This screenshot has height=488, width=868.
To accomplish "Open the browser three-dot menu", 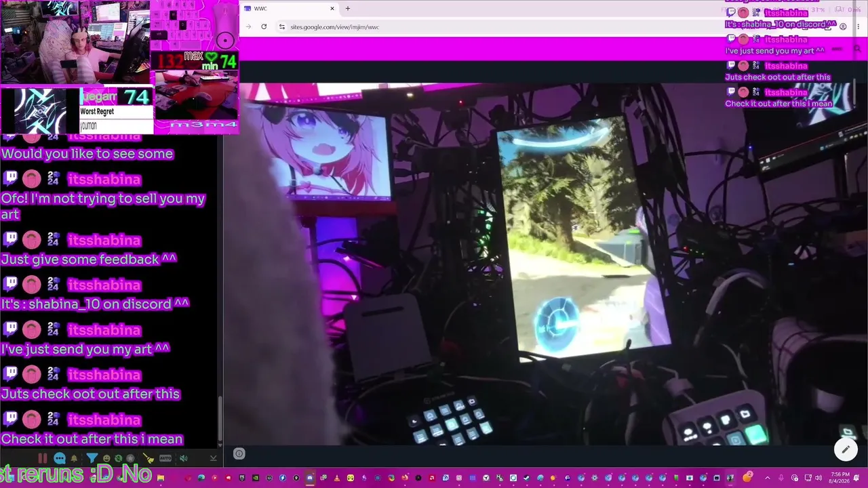I will 857,26.
